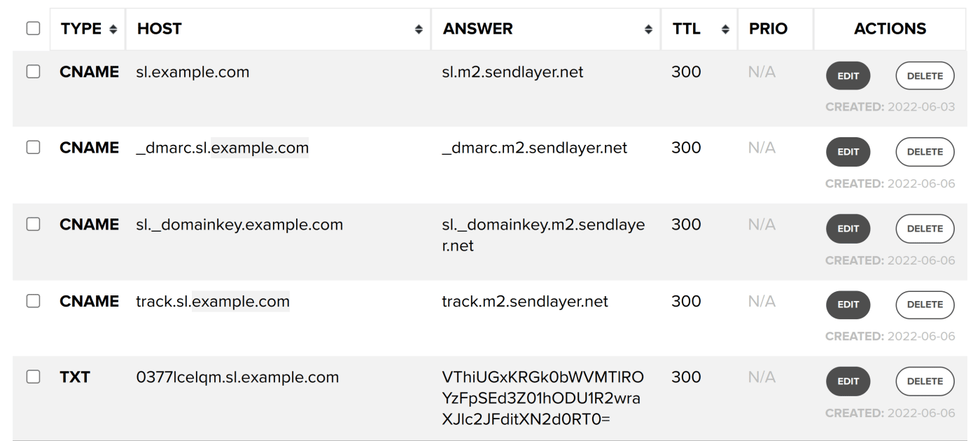Viewport: 980px width, 441px height.
Task: Edit the track.sl.example.com record
Action: pos(848,304)
